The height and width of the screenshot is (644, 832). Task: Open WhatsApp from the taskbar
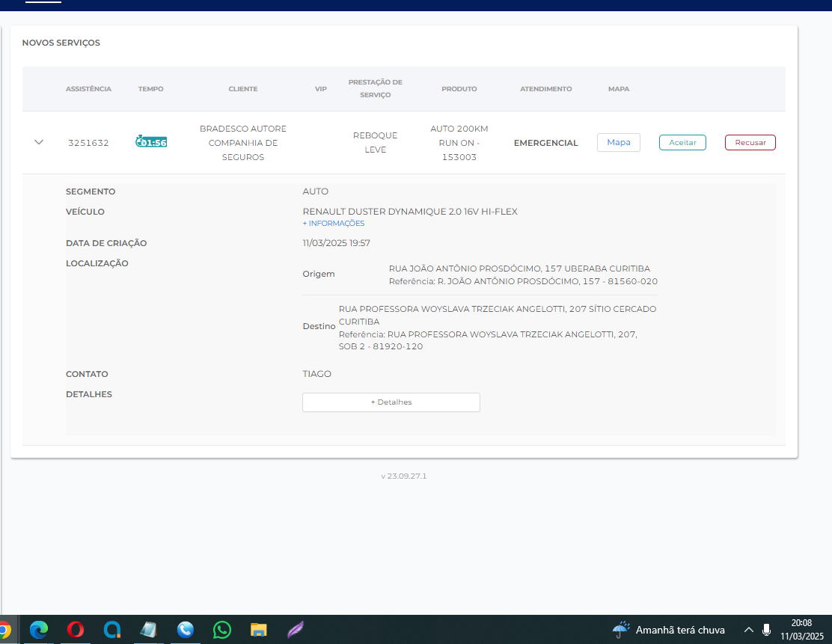[x=222, y=630]
